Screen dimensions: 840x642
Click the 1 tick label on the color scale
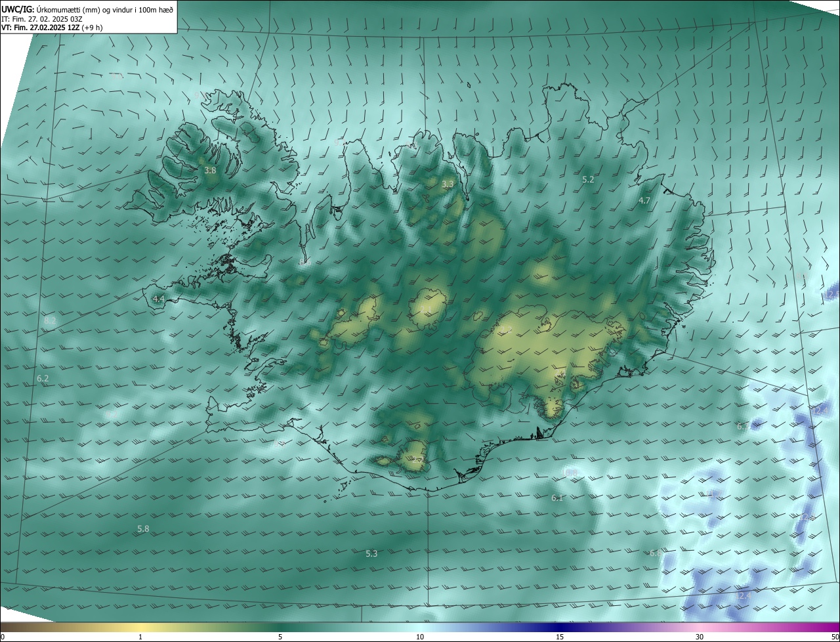pyautogui.click(x=140, y=637)
